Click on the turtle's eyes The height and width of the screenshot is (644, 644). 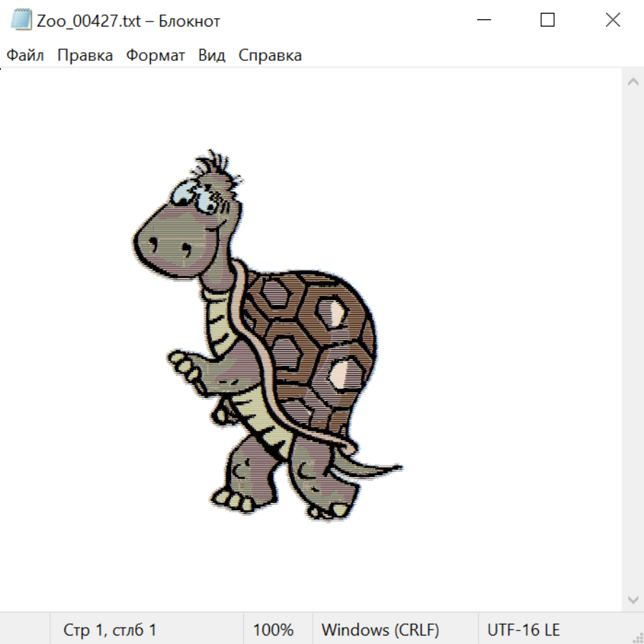click(200, 197)
